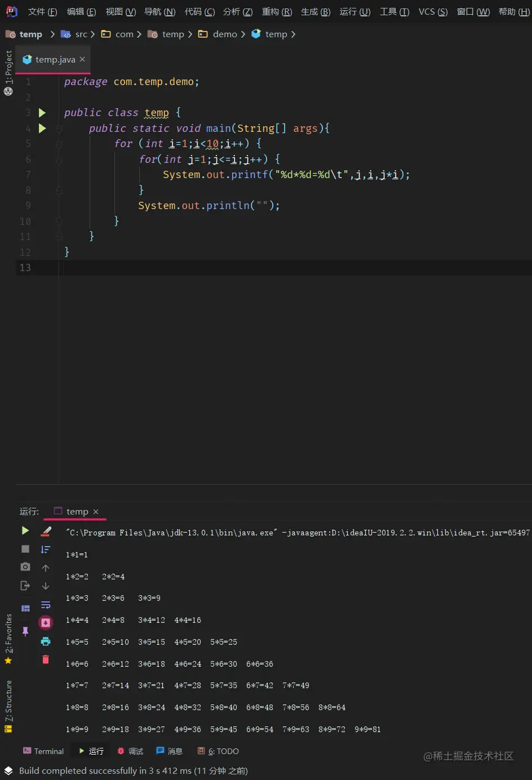The width and height of the screenshot is (532, 780).
Task: Open the 消息 messages tool window
Action: (169, 751)
